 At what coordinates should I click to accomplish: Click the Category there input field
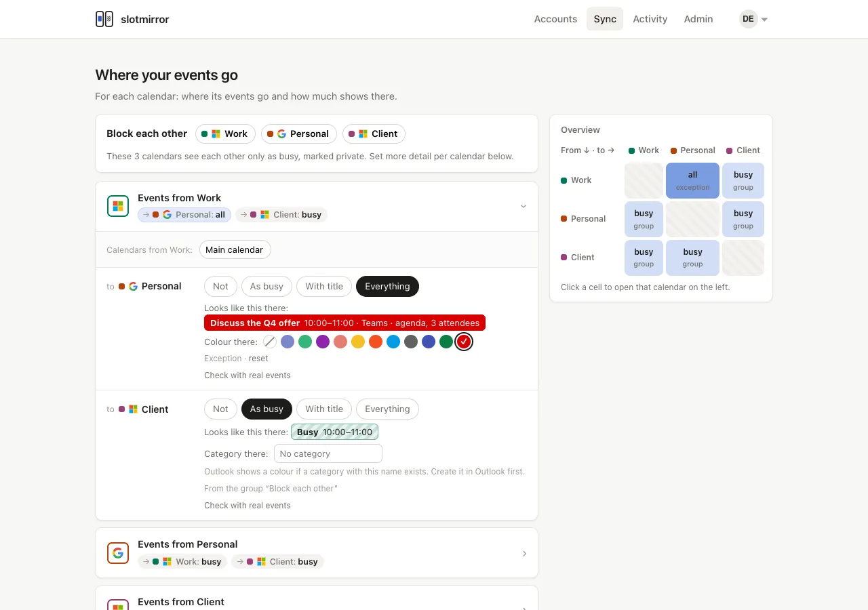point(328,453)
